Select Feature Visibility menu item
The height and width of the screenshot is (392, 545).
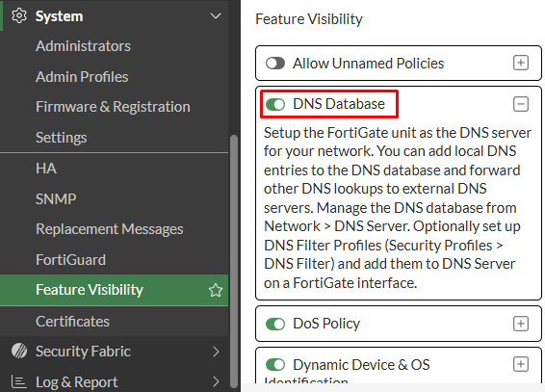tap(114, 290)
